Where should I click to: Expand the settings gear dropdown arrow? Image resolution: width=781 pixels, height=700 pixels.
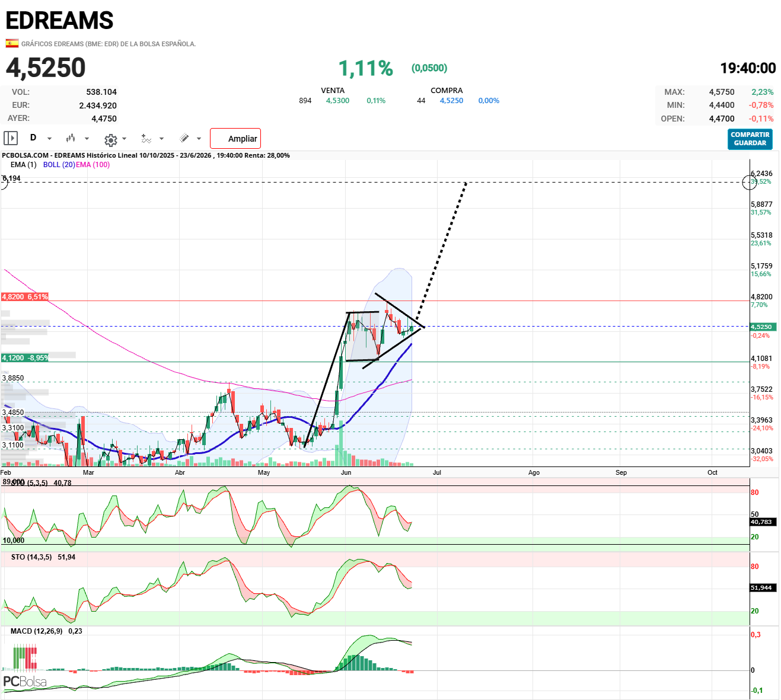point(124,139)
